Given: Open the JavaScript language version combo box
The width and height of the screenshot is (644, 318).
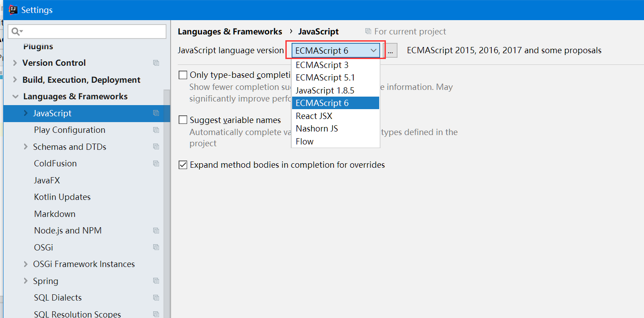Looking at the screenshot, I should (336, 51).
